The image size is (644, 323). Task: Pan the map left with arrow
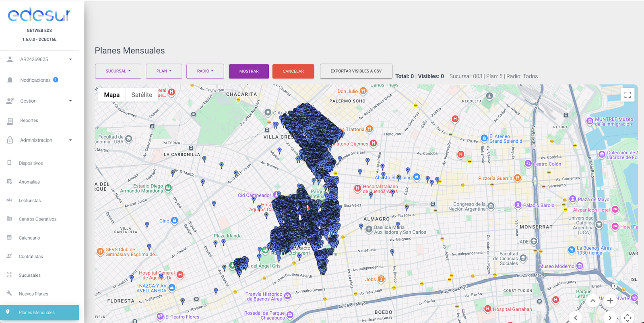tap(576, 318)
